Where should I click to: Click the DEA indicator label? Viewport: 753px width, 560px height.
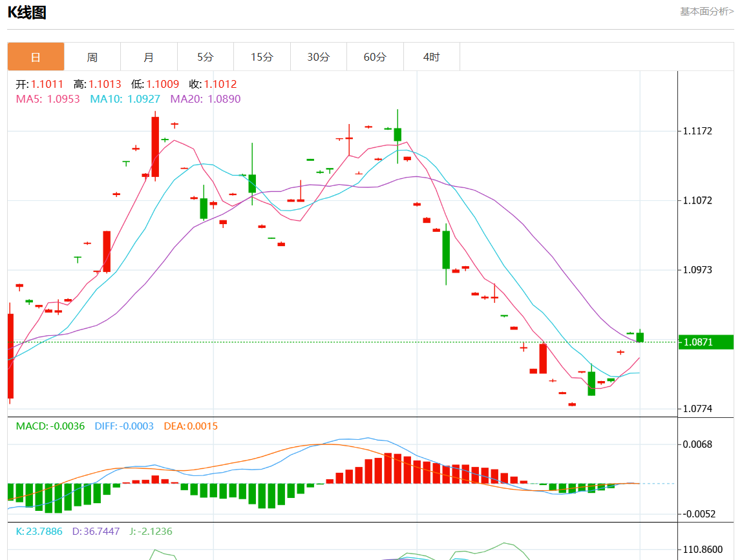click(x=191, y=426)
